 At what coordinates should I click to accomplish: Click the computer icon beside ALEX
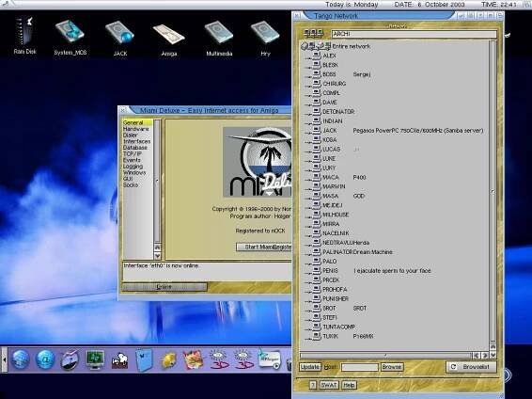tap(317, 56)
